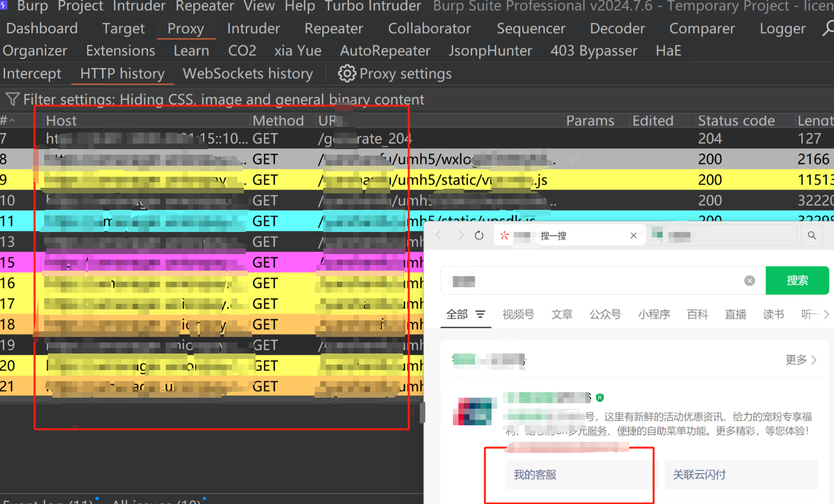Open Proxy settings gear button

pyautogui.click(x=395, y=74)
